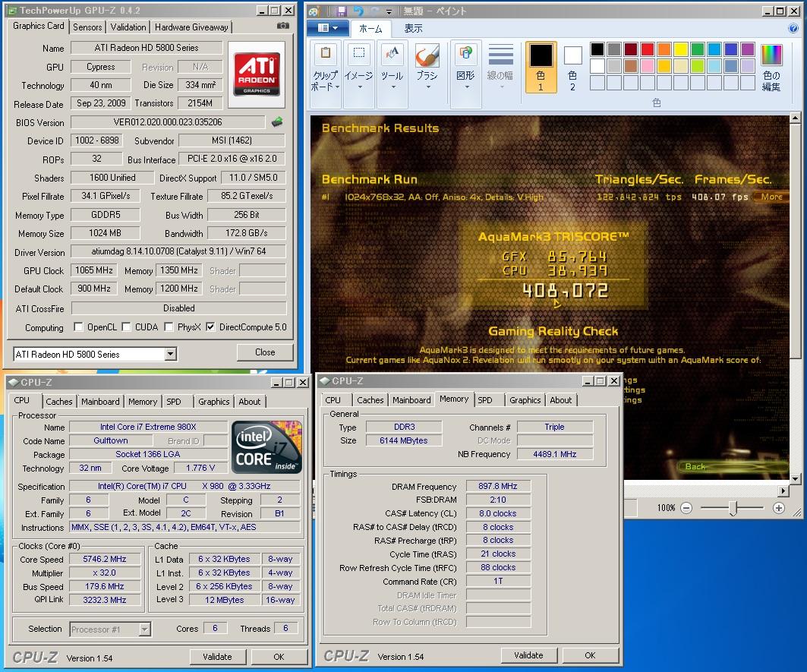Uncheck the DirectCompute 5.0 checkbox
The height and width of the screenshot is (672, 807).
(210, 327)
